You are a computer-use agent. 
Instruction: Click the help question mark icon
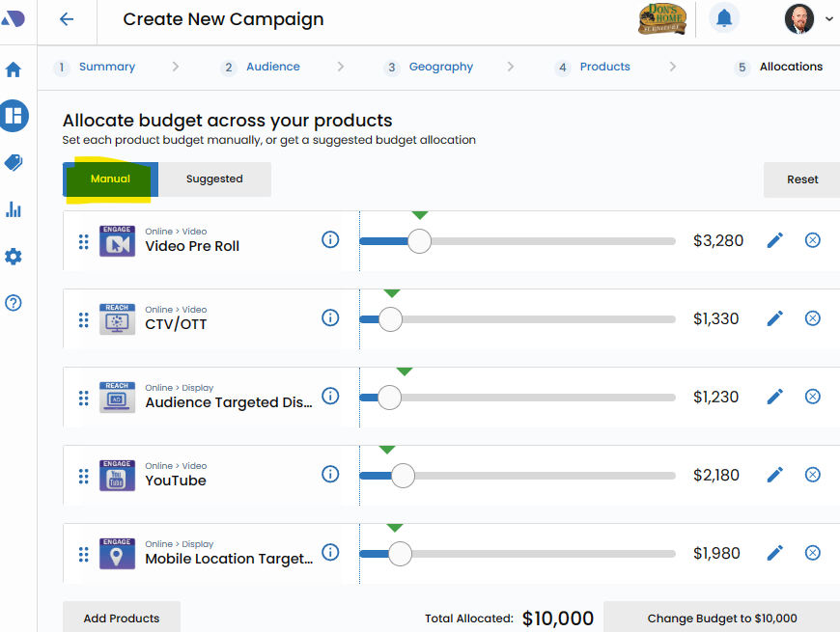14,303
